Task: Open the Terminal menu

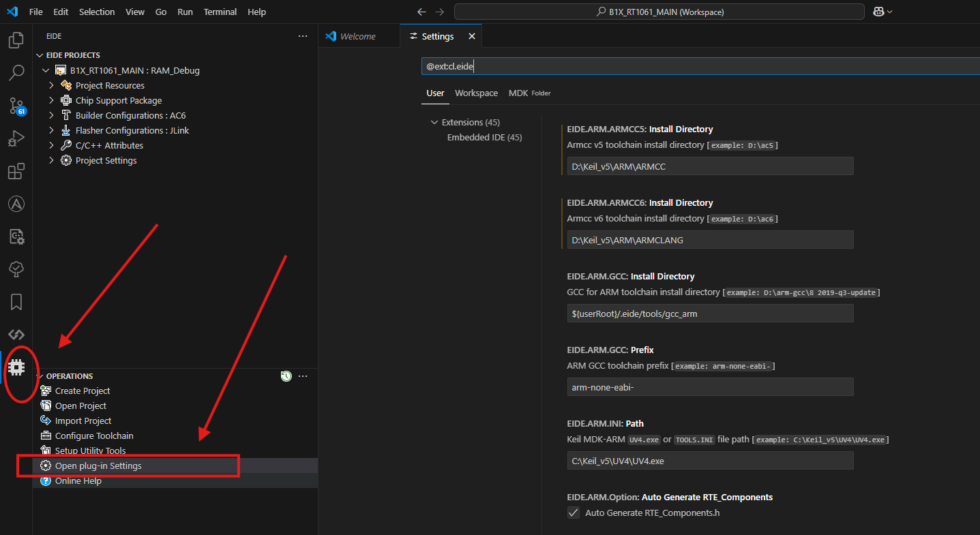Action: tap(220, 12)
